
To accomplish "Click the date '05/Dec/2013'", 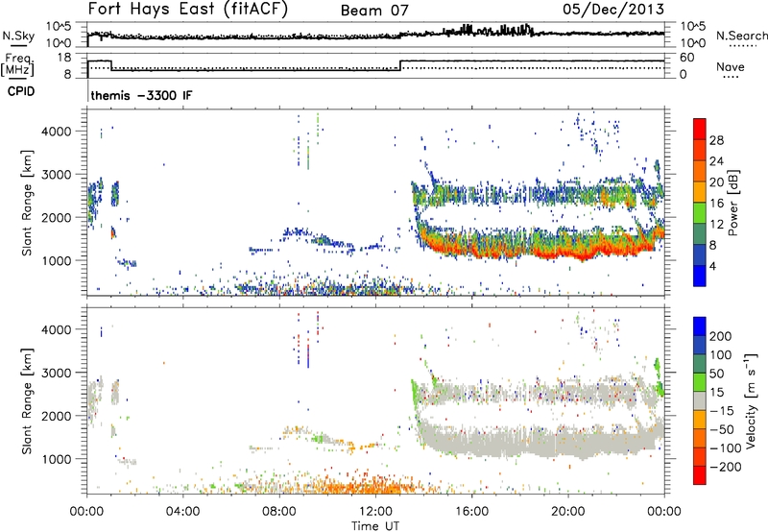I will (x=613, y=9).
